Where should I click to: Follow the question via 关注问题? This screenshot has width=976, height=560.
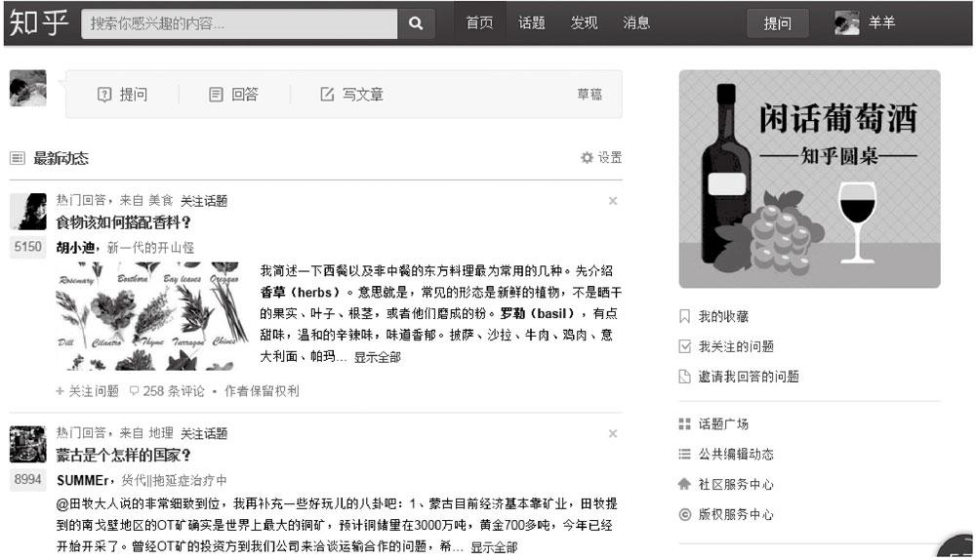(x=88, y=391)
